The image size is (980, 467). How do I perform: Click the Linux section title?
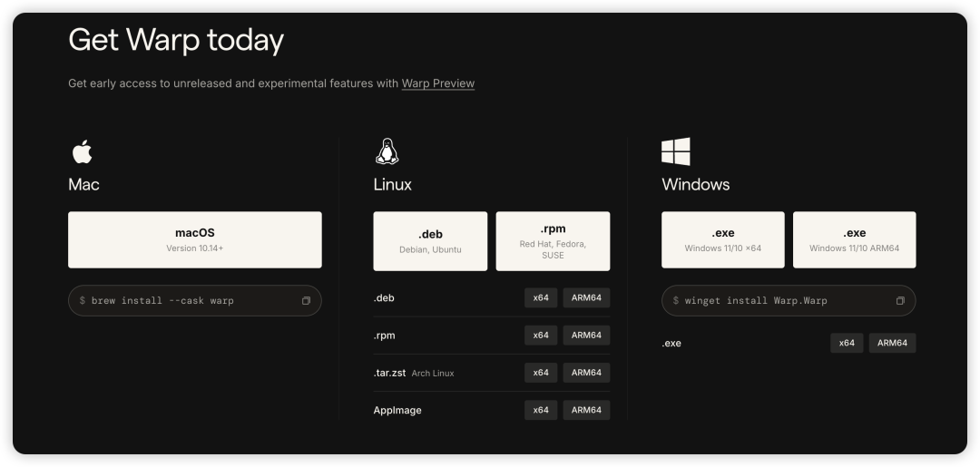point(393,184)
